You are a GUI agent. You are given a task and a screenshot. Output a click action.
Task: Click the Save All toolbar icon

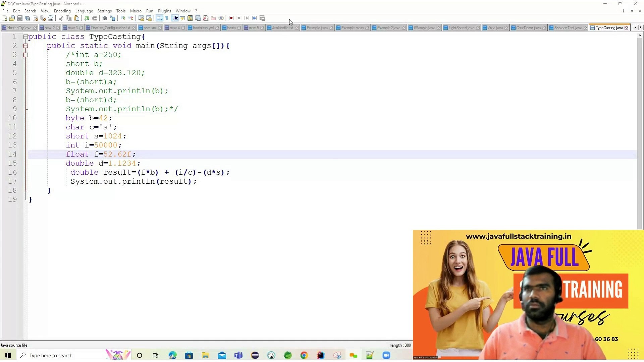point(28,18)
